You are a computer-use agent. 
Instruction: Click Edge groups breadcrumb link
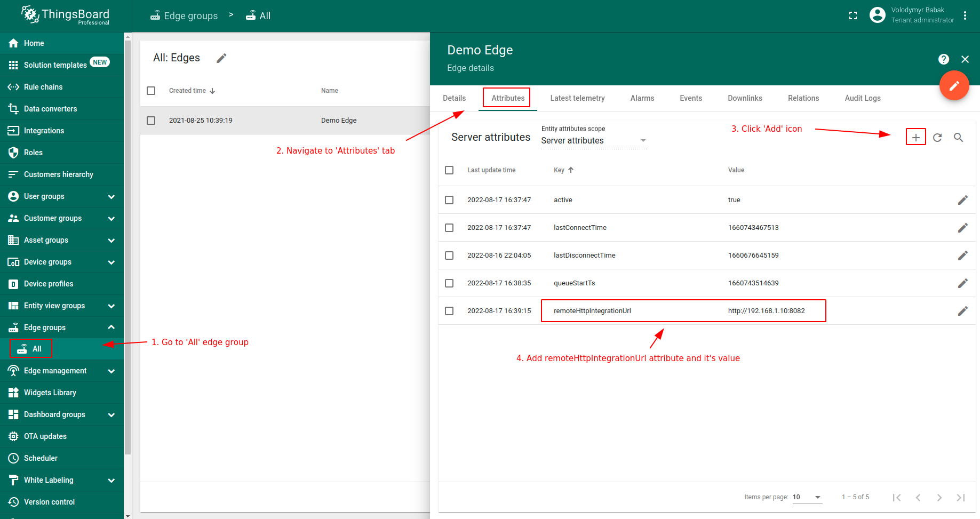click(184, 16)
